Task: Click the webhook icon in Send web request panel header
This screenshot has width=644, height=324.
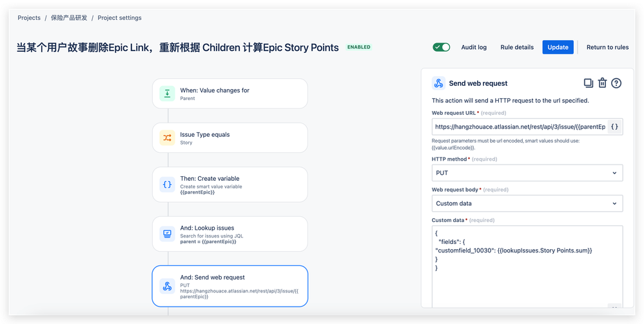Action: pos(438,83)
